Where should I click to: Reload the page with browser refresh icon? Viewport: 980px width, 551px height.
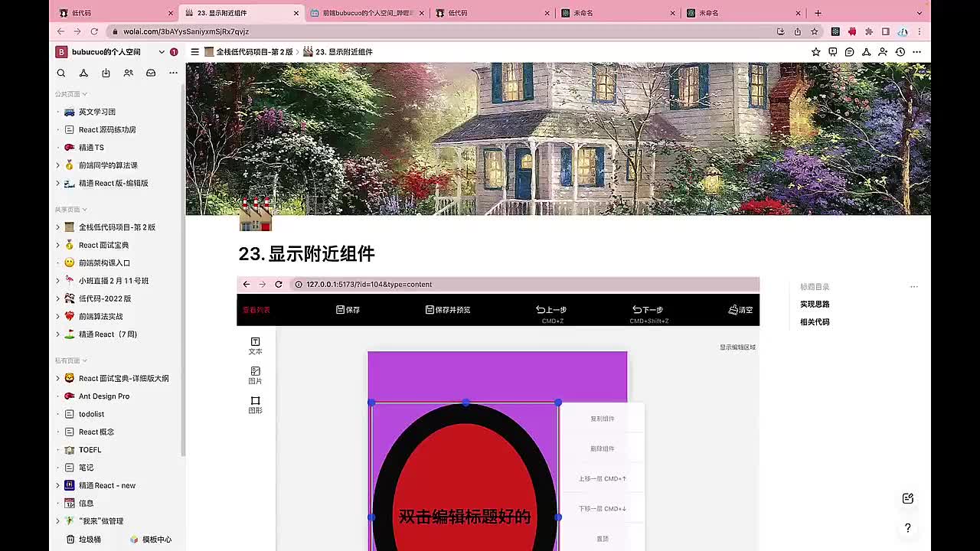click(x=94, y=31)
